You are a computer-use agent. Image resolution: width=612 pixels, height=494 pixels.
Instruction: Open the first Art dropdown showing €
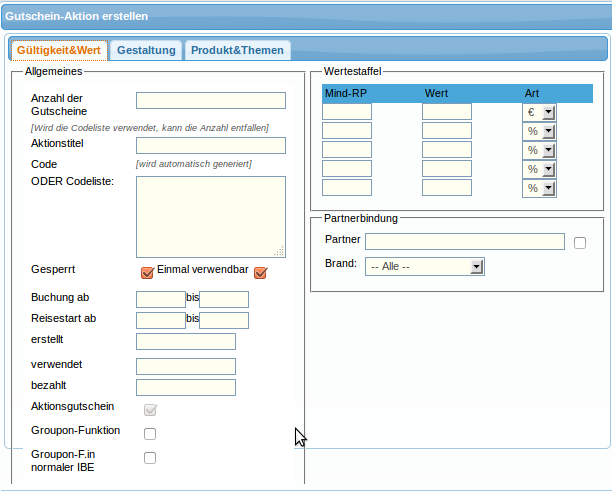pos(547,112)
